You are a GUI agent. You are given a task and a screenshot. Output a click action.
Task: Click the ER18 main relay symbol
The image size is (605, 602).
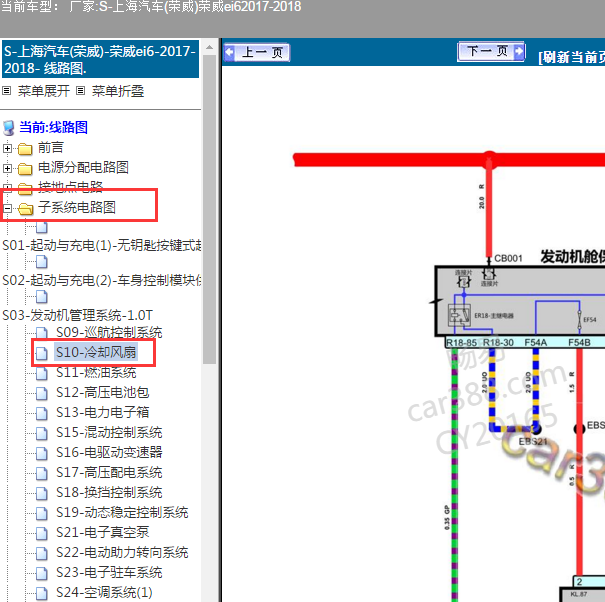coord(459,315)
